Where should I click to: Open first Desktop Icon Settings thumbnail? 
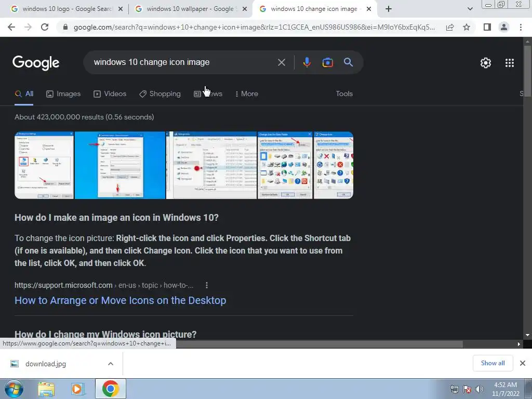point(44,165)
